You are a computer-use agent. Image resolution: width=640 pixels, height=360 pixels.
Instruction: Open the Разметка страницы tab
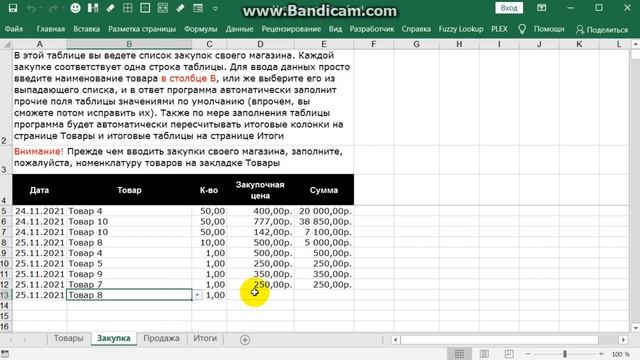pos(142,29)
